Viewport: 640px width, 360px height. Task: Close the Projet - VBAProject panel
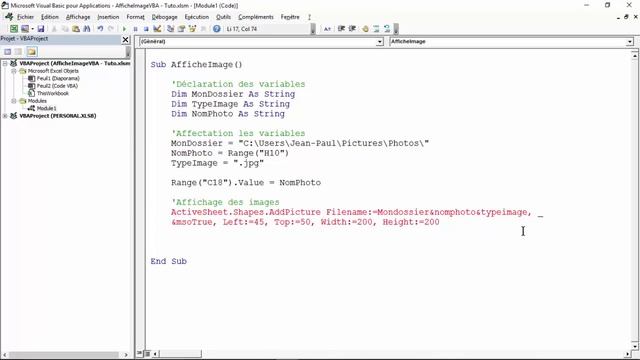coord(125,40)
